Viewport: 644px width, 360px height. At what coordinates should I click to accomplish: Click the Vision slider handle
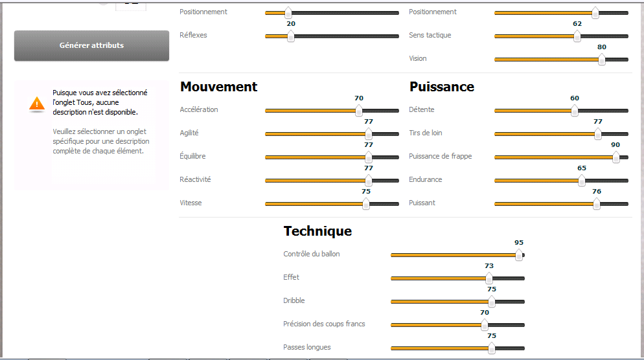602,60
